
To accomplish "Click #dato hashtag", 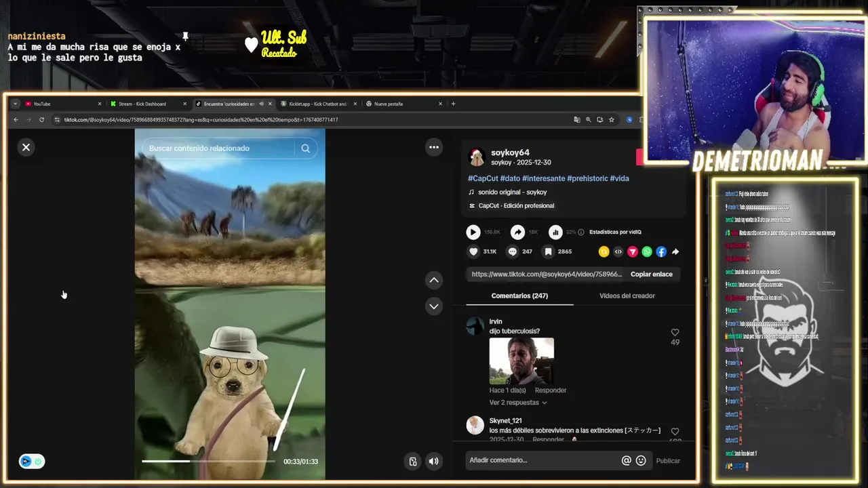I will pos(510,178).
